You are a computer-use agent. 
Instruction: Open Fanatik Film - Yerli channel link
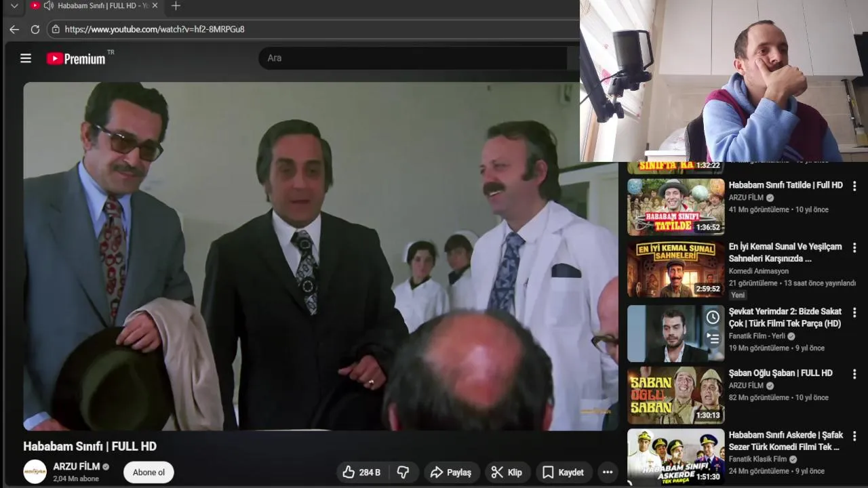(x=757, y=336)
